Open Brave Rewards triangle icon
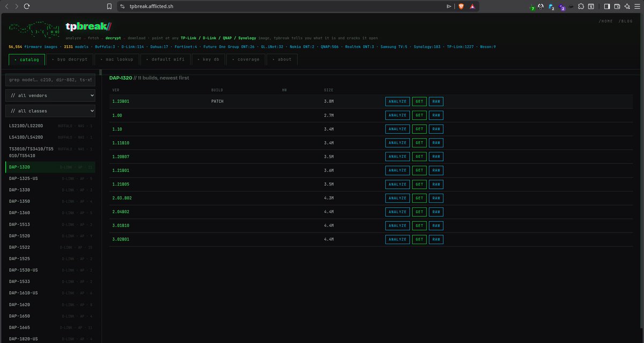The height and width of the screenshot is (343, 644). [x=472, y=6]
